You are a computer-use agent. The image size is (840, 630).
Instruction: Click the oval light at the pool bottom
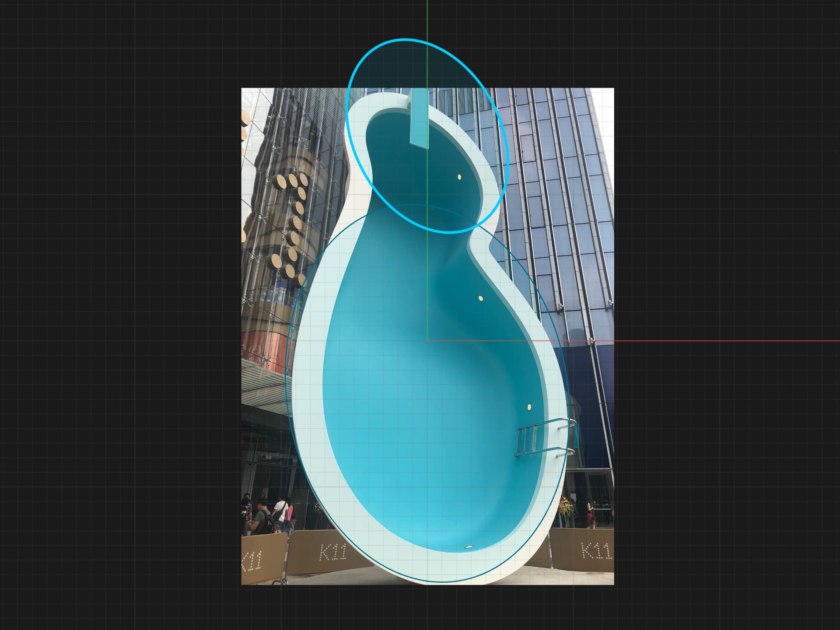click(x=469, y=547)
